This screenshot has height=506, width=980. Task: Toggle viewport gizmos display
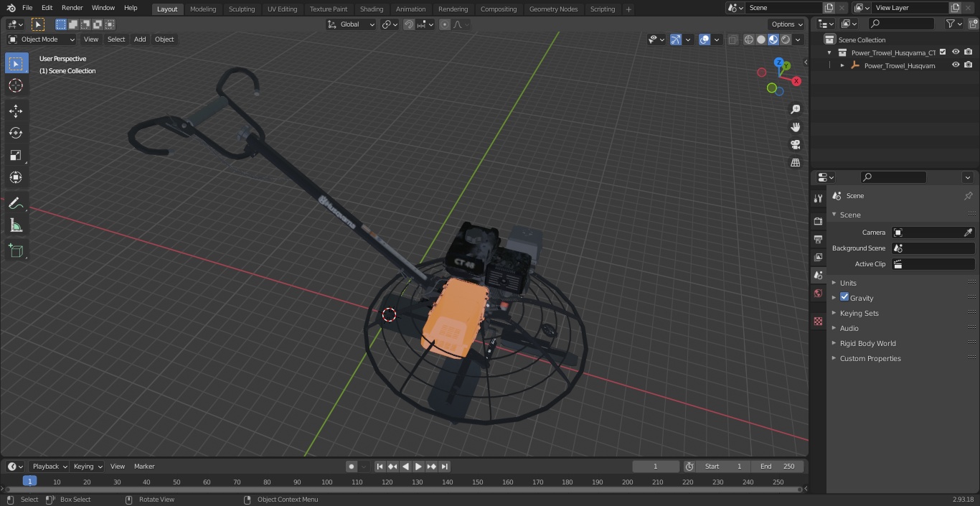click(676, 39)
